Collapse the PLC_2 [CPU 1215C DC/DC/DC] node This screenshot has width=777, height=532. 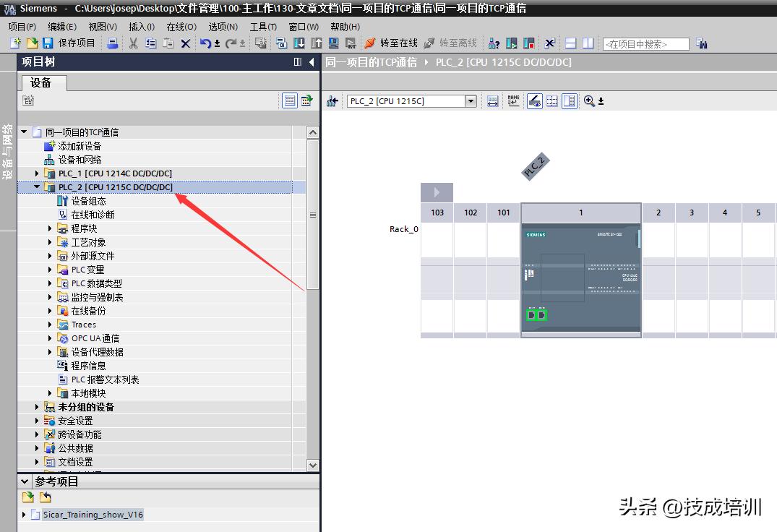(37, 186)
